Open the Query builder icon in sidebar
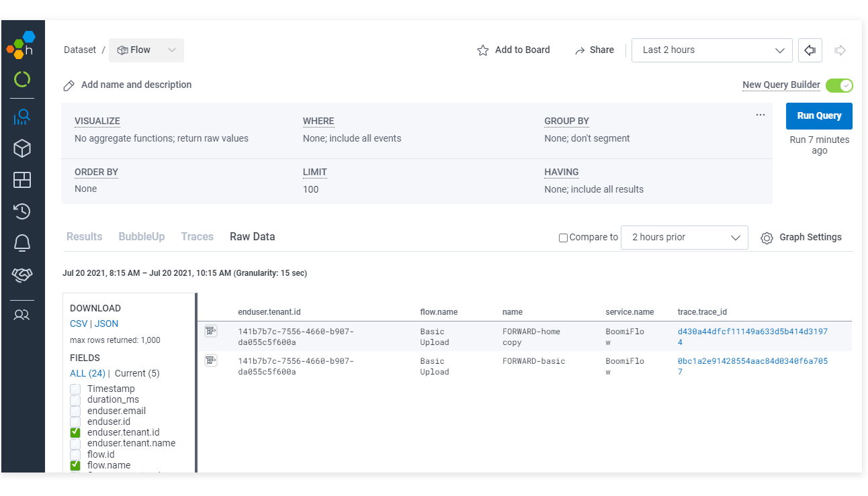Image resolution: width=868 pixels, height=496 pixels. 22,115
